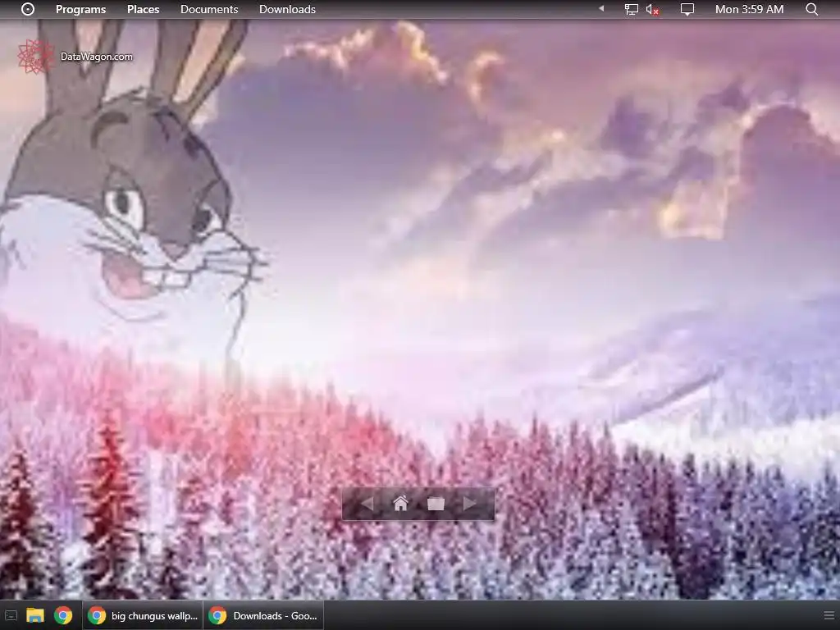Viewport: 840px width, 630px height.
Task: Launch pinned Chrome icon in taskbar
Action: pos(63,615)
